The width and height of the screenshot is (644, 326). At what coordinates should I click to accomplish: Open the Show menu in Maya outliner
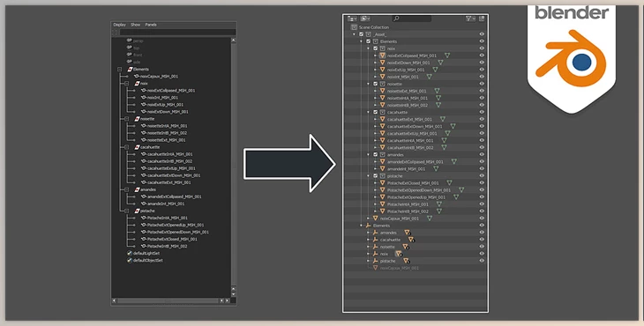[x=136, y=25]
